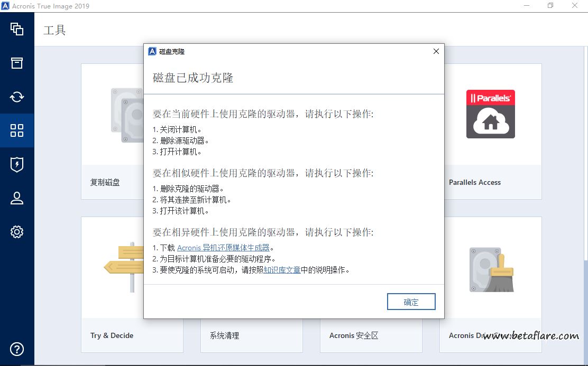The image size is (588, 366).
Task: Click the Parallels Access label
Action: click(474, 182)
